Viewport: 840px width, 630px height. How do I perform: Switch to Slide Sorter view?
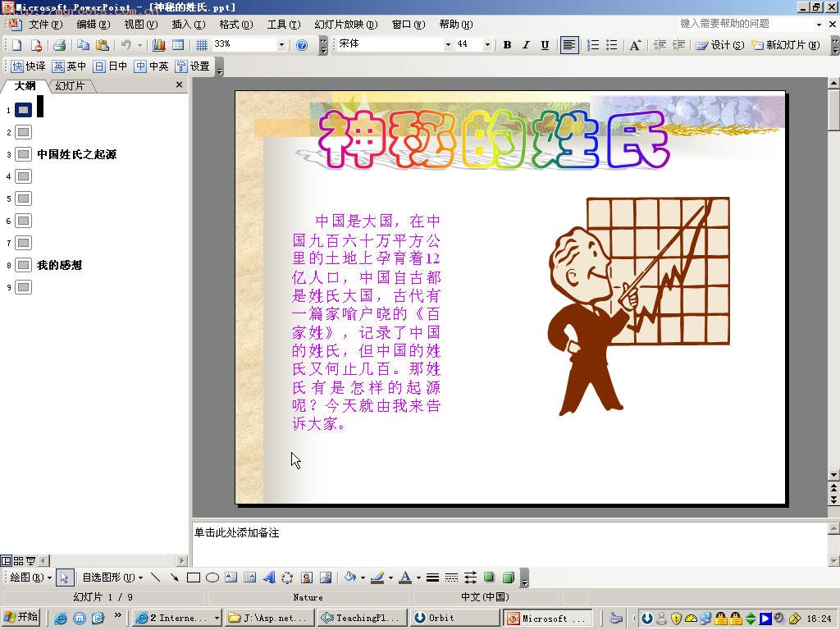click(x=18, y=561)
